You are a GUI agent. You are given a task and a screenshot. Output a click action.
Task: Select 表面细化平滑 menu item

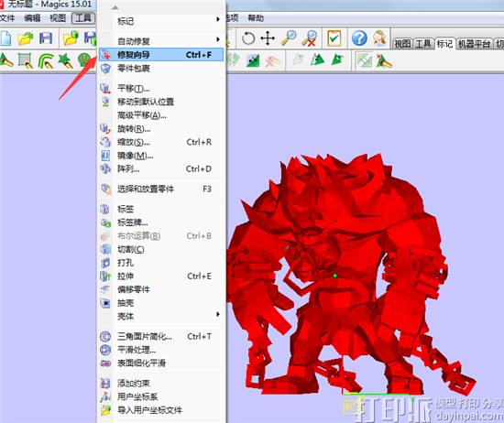pyautogui.click(x=160, y=363)
